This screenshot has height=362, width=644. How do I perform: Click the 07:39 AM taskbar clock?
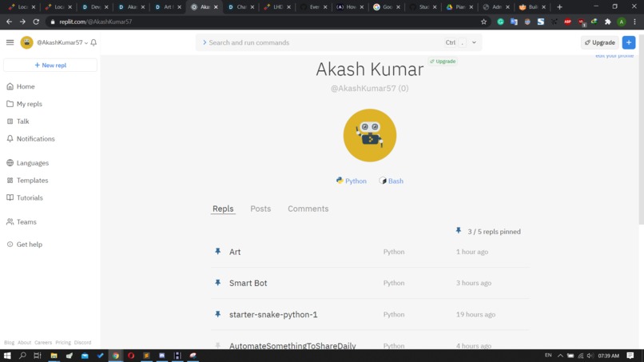tap(608, 356)
